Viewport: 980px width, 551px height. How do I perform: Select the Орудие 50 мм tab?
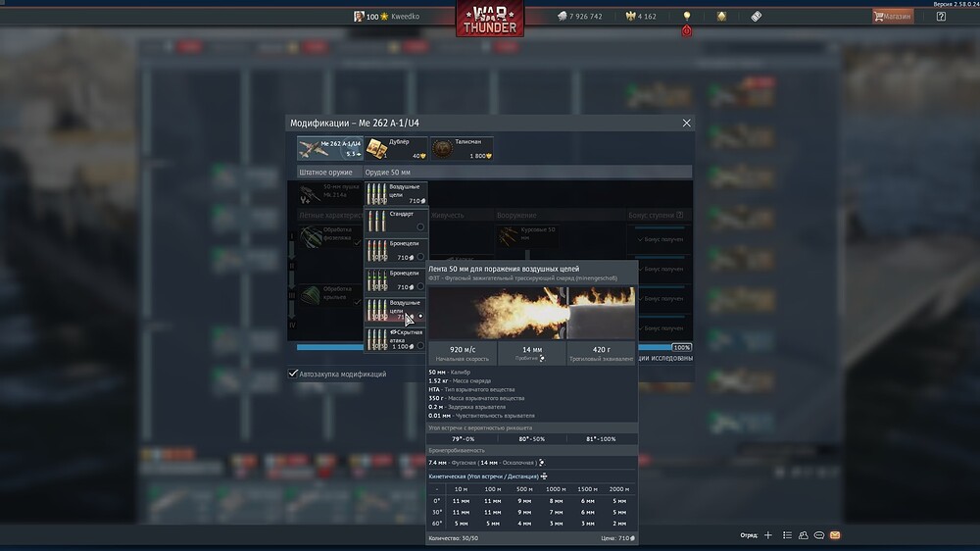tap(387, 172)
